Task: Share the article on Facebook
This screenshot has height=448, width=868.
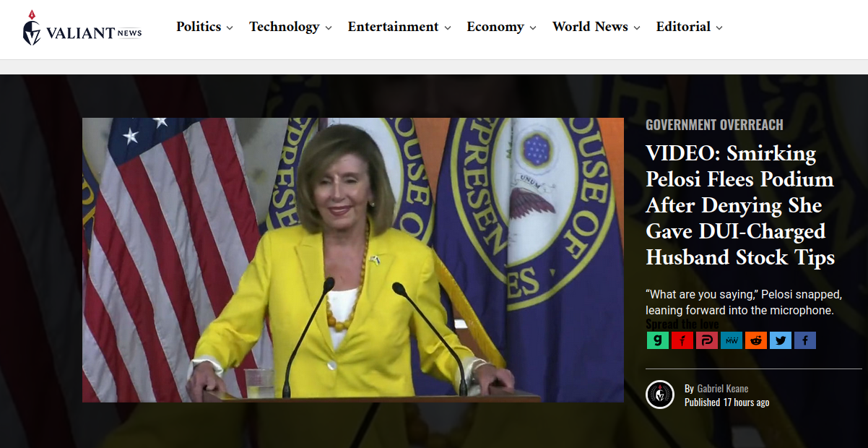Action: (x=805, y=340)
